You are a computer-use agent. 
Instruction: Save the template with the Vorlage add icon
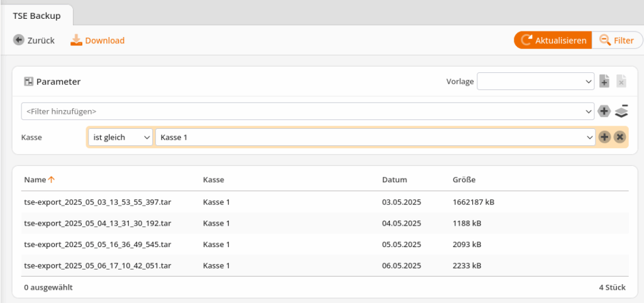604,81
